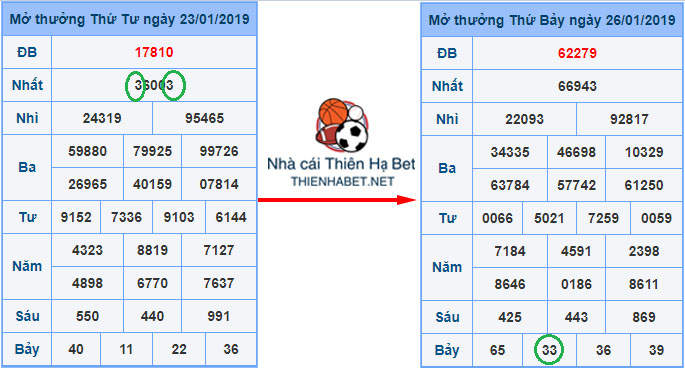Select Sáu prize number 869
685x368 pixels.
click(643, 317)
